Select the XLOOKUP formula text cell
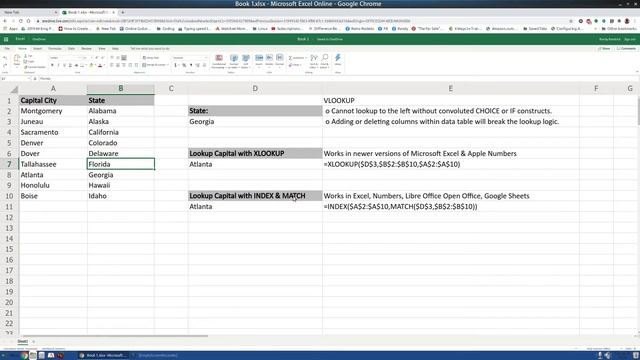The image size is (640, 360). coord(451,164)
